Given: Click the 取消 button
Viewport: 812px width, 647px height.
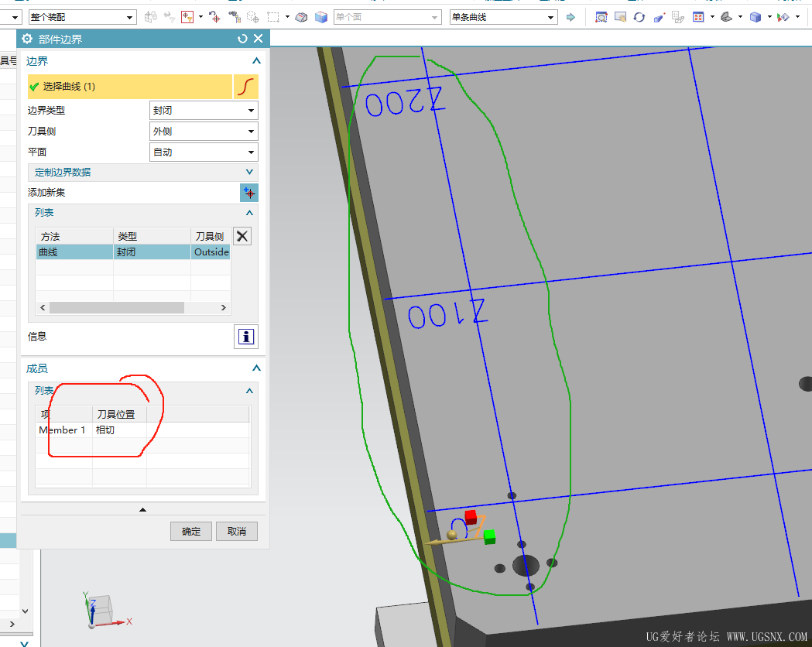Looking at the screenshot, I should coord(237,532).
